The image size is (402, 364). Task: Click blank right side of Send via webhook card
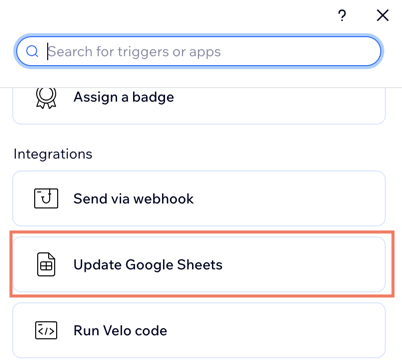coord(290,199)
